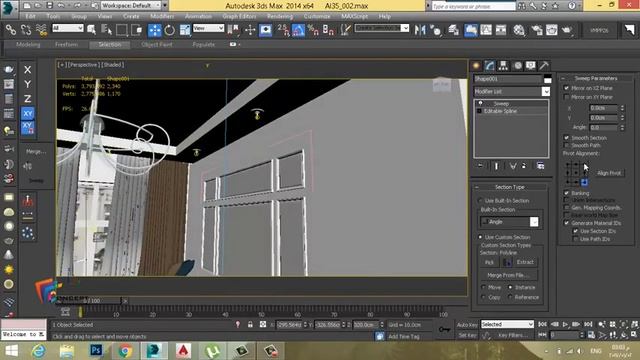Toggle the Angle Snap icon
The width and height of the screenshot is (640, 360).
(298, 30)
